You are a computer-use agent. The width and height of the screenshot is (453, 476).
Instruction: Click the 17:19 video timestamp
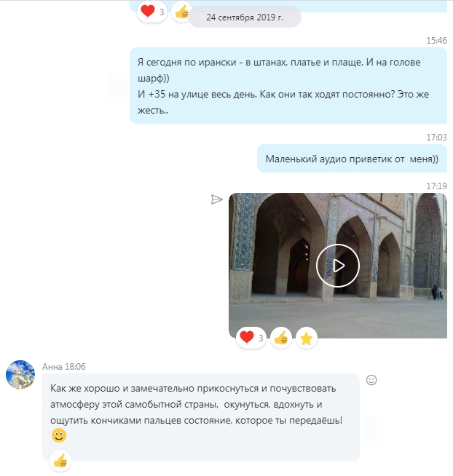(x=436, y=186)
